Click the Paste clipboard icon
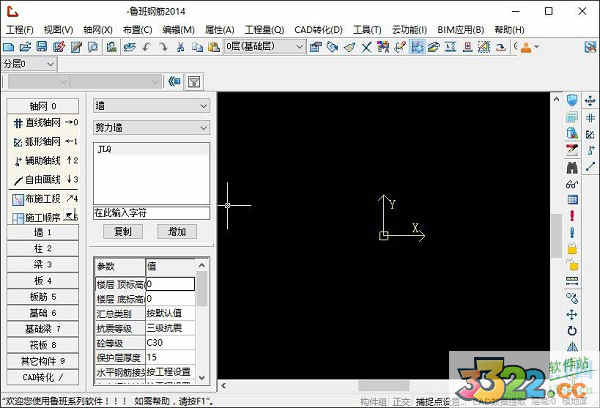The height and width of the screenshot is (408, 600). click(214, 47)
